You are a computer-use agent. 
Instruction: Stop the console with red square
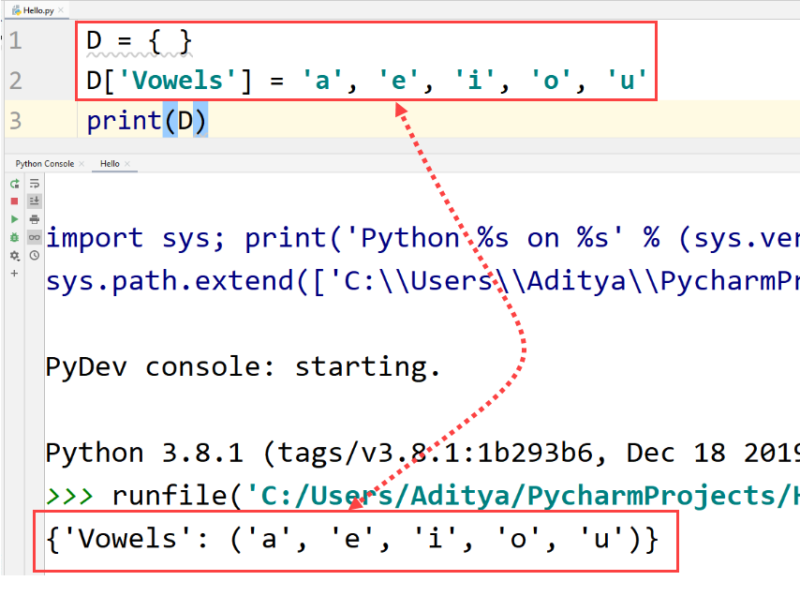click(14, 201)
